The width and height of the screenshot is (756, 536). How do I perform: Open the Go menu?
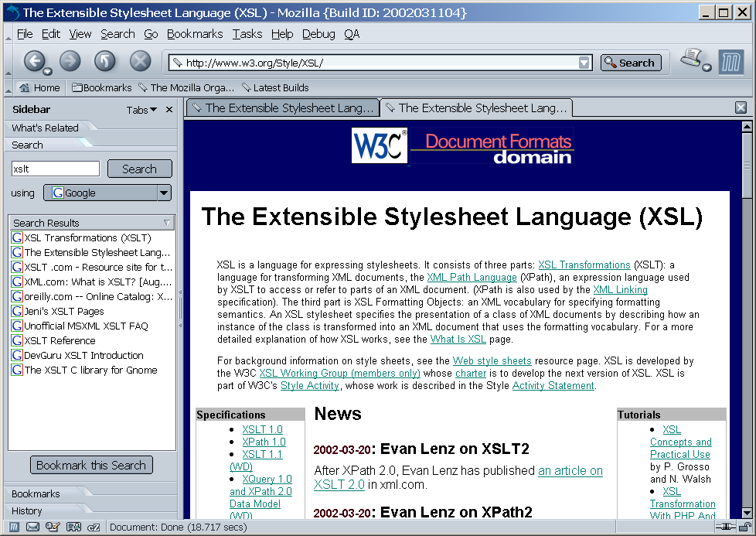(x=151, y=34)
